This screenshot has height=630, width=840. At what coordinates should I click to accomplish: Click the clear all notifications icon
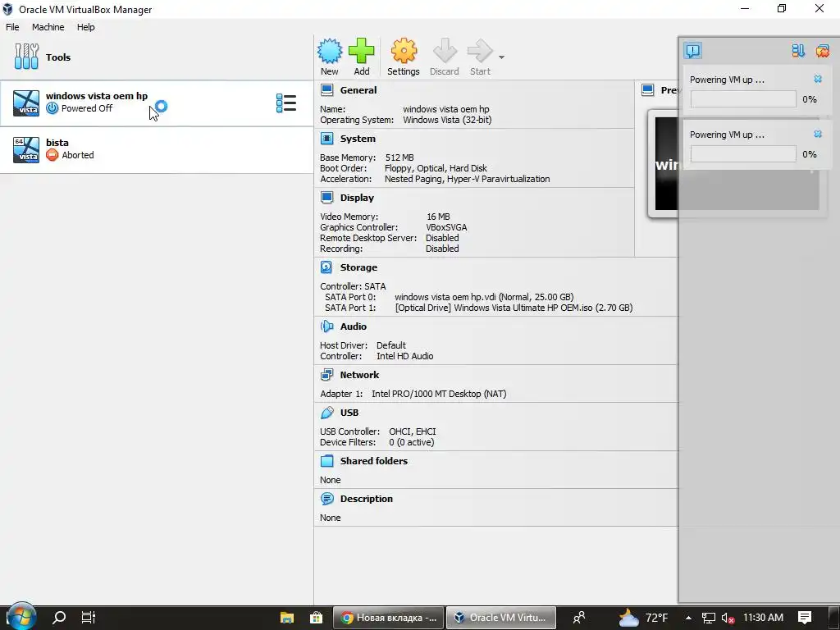822,51
